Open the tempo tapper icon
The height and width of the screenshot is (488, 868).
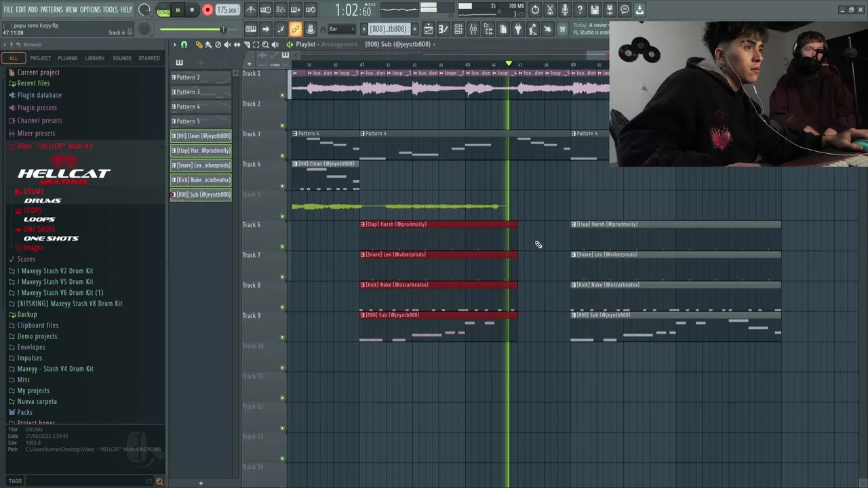point(532,29)
